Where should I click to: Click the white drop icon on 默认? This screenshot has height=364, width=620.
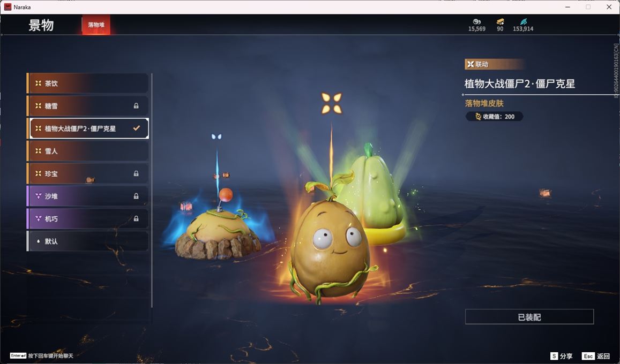[x=39, y=241]
